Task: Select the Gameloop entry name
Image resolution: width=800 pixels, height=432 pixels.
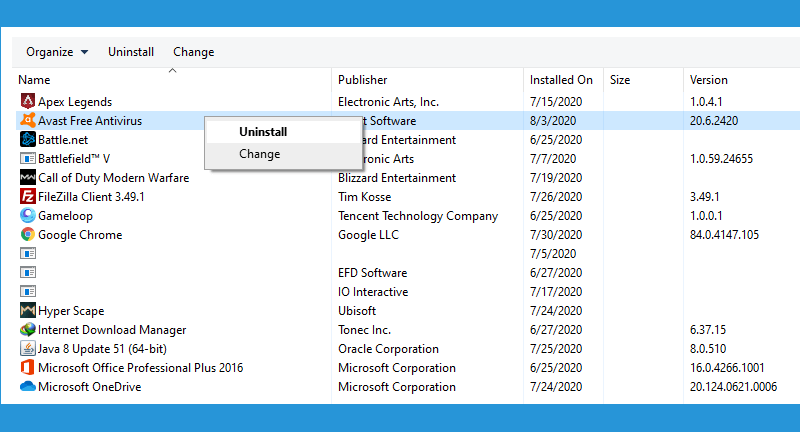Action: click(65, 216)
